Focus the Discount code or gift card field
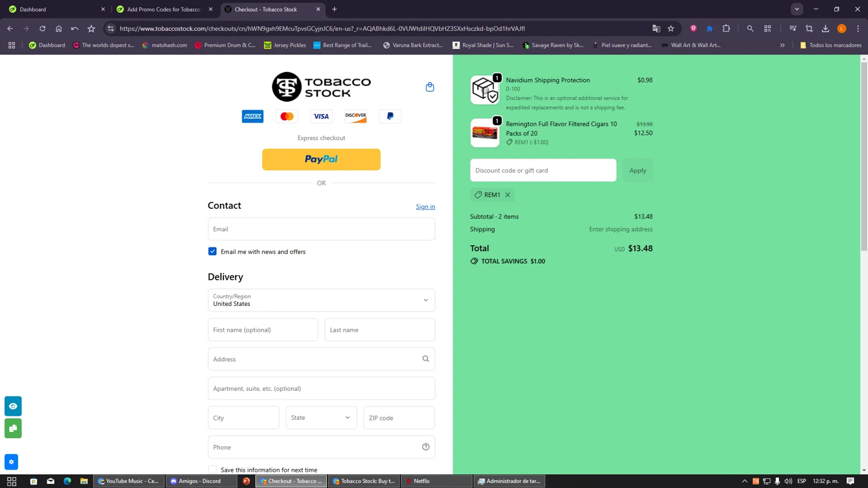This screenshot has width=868, height=488. tap(543, 171)
